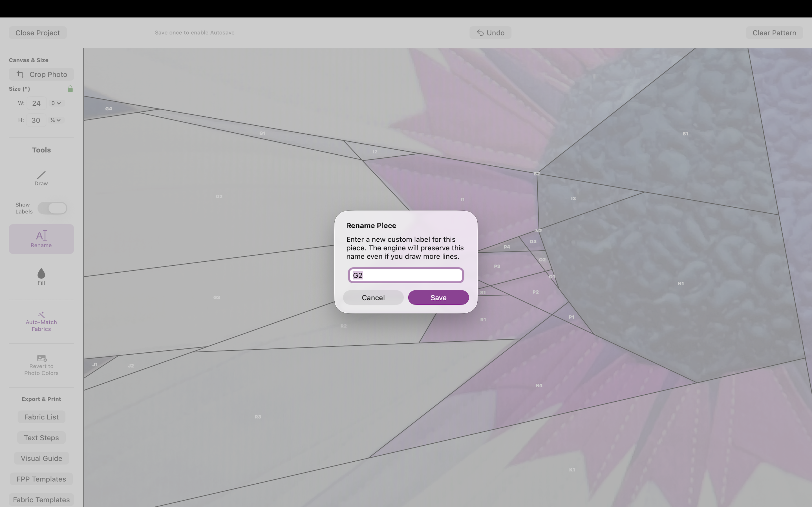Open the Text Steps export

click(x=41, y=438)
